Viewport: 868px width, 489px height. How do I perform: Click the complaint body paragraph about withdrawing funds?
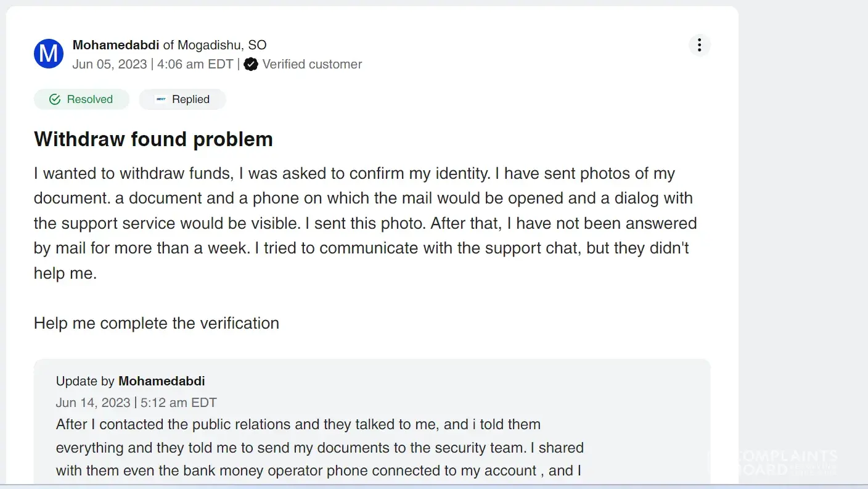(365, 223)
